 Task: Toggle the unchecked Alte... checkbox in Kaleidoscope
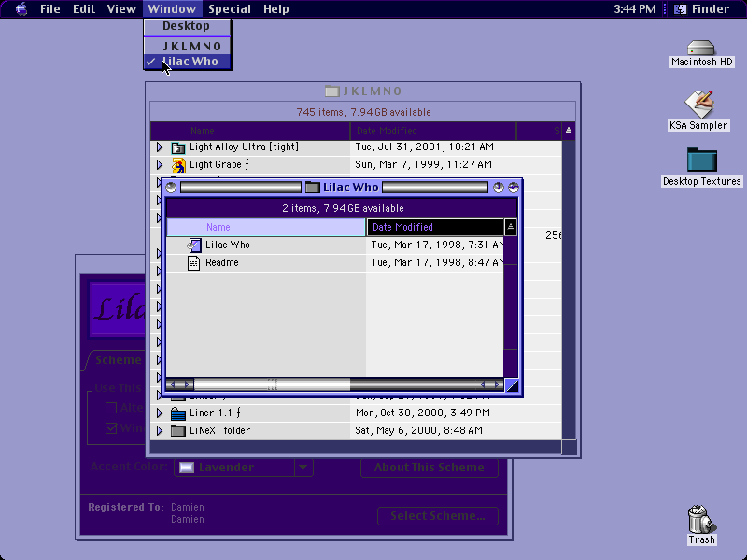coord(111,408)
